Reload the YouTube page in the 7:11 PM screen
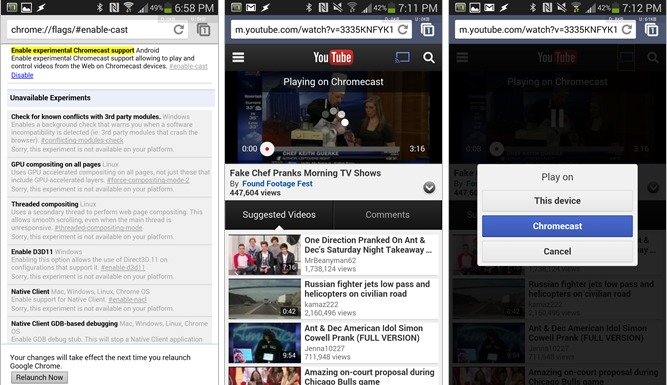Screen dimensions: 667x385 click(402, 29)
